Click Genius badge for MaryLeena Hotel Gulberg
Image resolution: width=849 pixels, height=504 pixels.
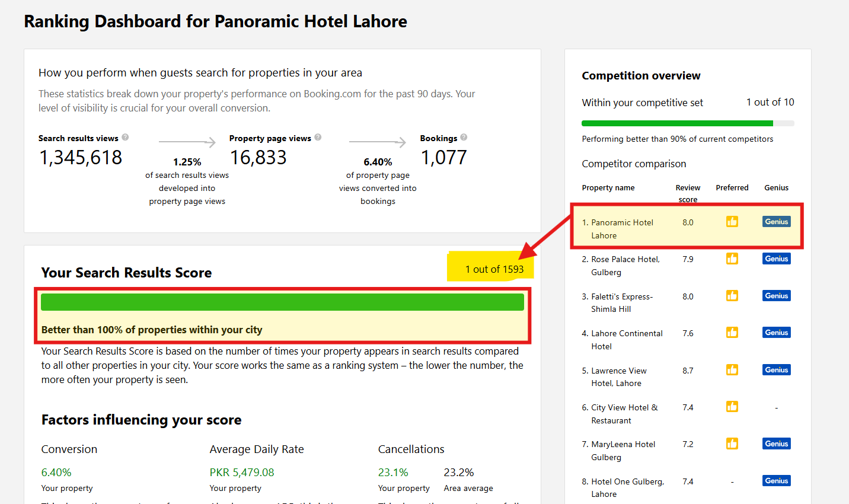[776, 444]
